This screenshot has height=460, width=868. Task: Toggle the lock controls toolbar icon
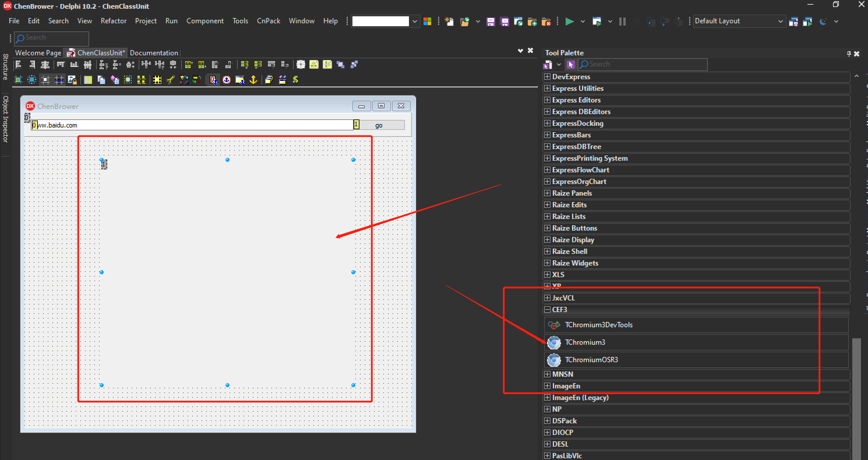click(x=73, y=80)
